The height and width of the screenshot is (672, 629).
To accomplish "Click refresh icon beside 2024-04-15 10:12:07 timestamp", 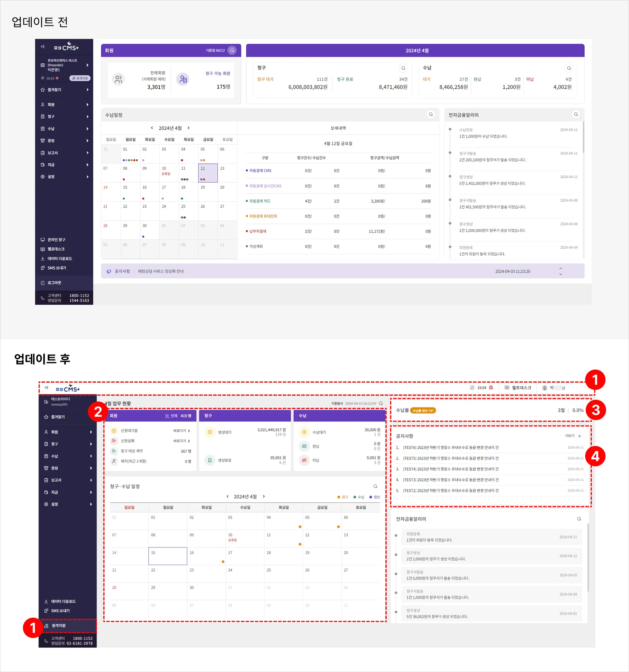I will coord(381,403).
